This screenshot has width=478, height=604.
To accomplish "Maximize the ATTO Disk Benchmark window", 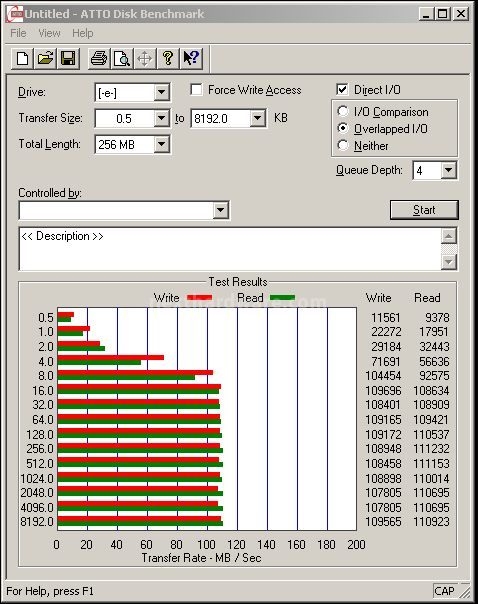I will point(442,14).
